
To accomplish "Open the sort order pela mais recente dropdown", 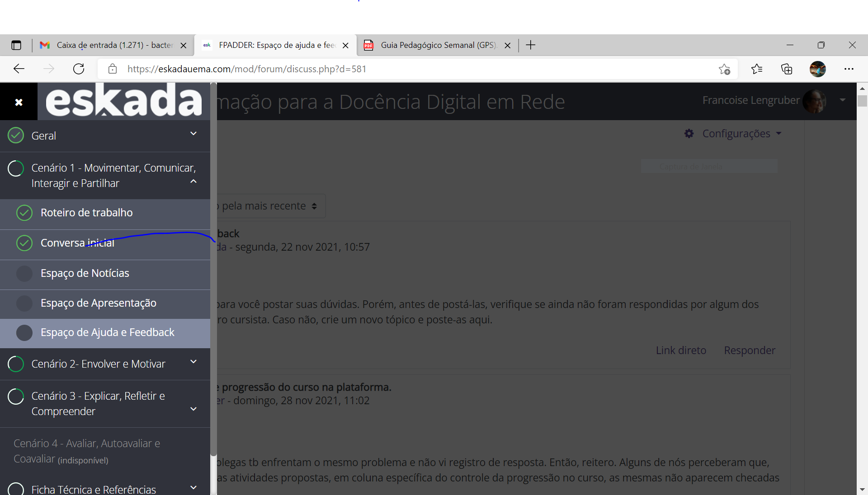I will pos(270,206).
